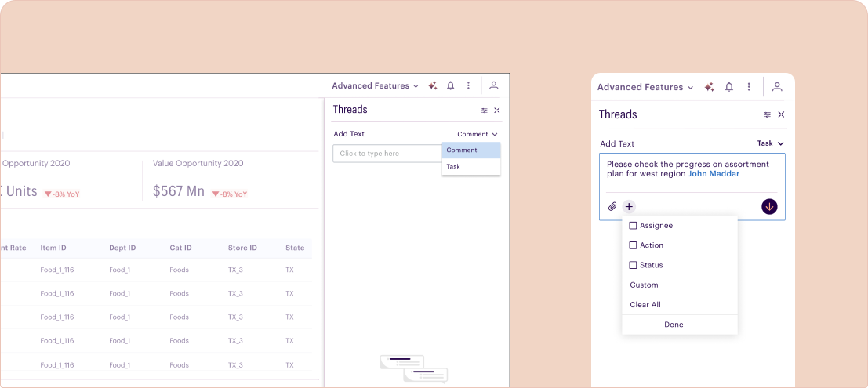This screenshot has width=868, height=388.
Task: Click into the task text area message
Action: [x=688, y=169]
